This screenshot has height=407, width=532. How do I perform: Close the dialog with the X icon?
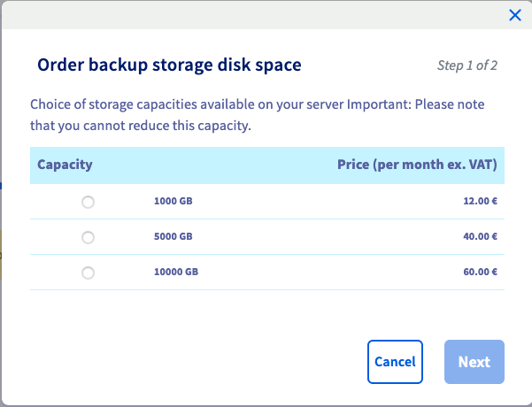point(515,15)
